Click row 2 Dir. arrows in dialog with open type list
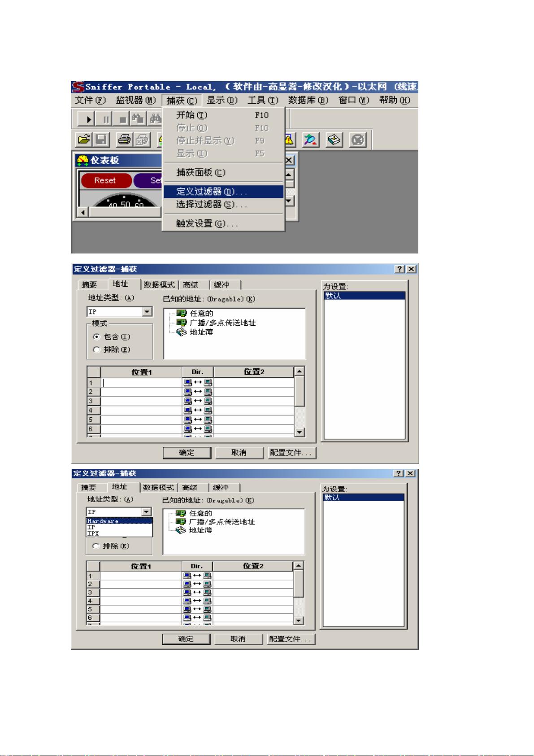 (x=197, y=584)
